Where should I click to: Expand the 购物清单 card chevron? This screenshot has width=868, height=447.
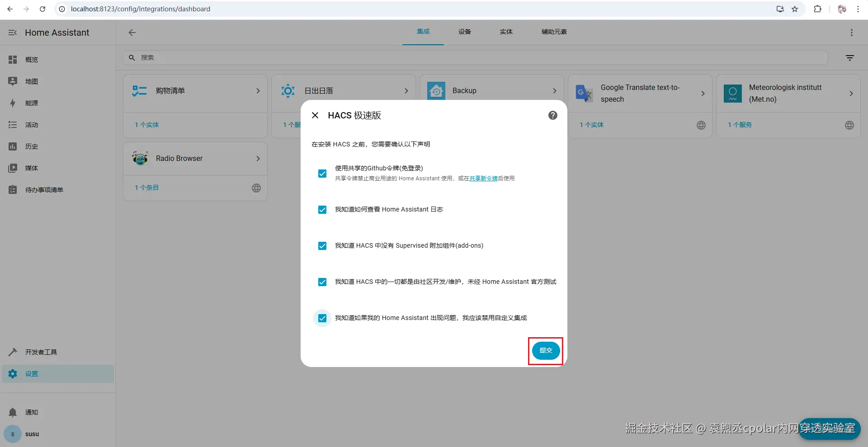pos(258,91)
